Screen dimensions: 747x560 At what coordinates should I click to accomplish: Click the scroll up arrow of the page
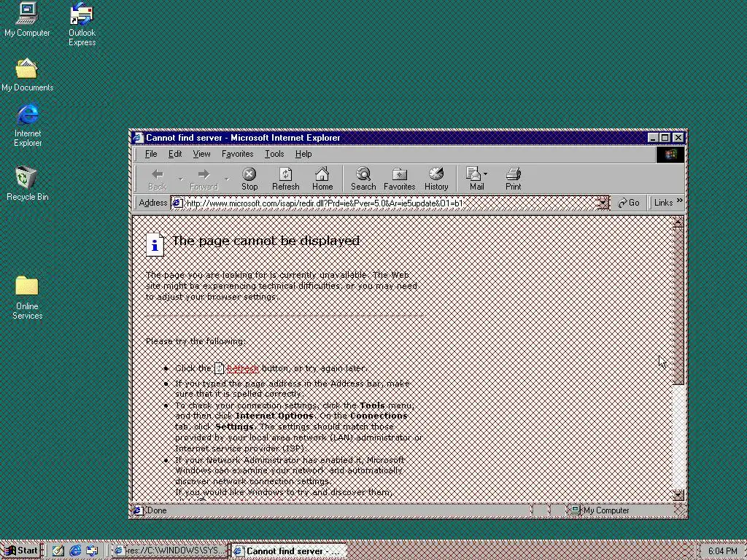[678, 222]
